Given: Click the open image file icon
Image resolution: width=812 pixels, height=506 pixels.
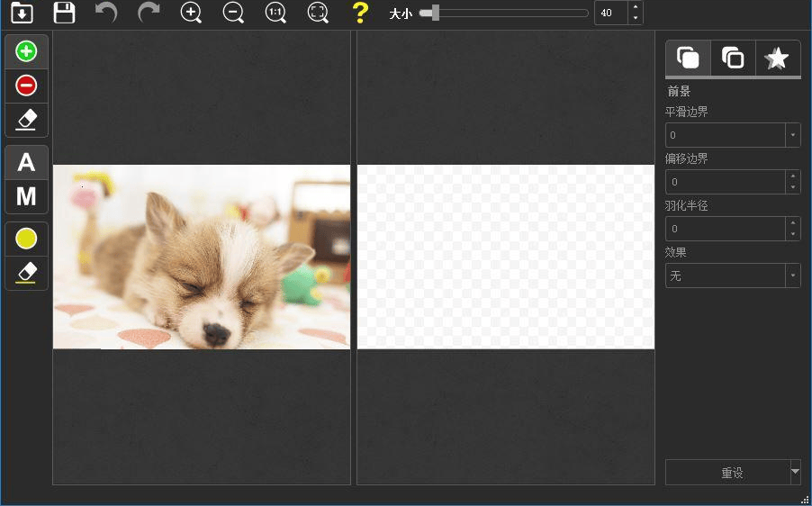Looking at the screenshot, I should [x=22, y=13].
